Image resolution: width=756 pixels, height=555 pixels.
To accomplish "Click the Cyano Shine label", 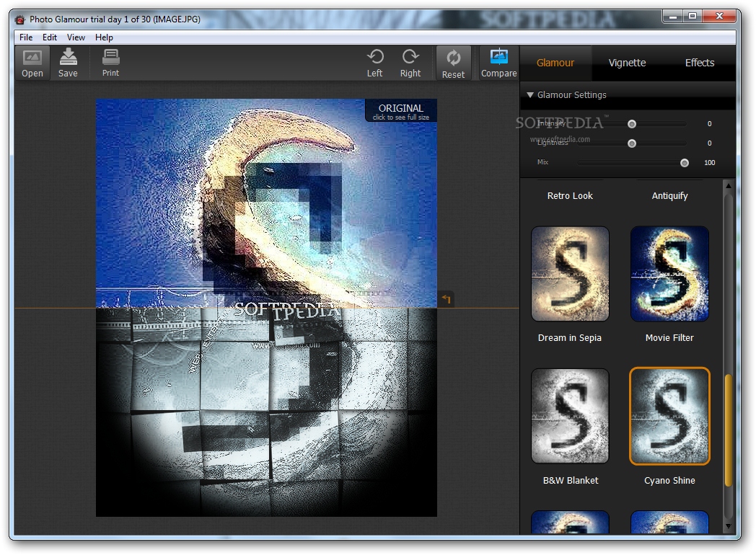I will point(669,480).
